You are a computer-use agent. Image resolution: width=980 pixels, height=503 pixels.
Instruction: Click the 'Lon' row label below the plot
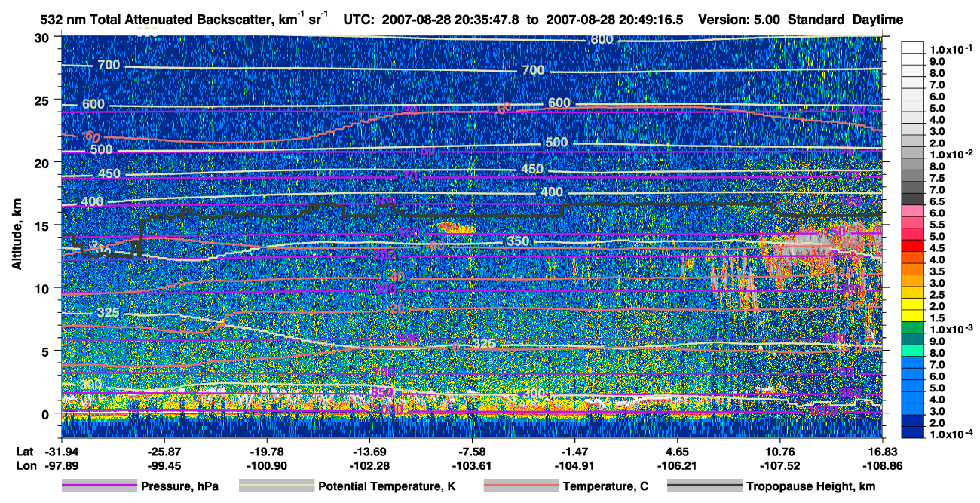click(x=25, y=465)
